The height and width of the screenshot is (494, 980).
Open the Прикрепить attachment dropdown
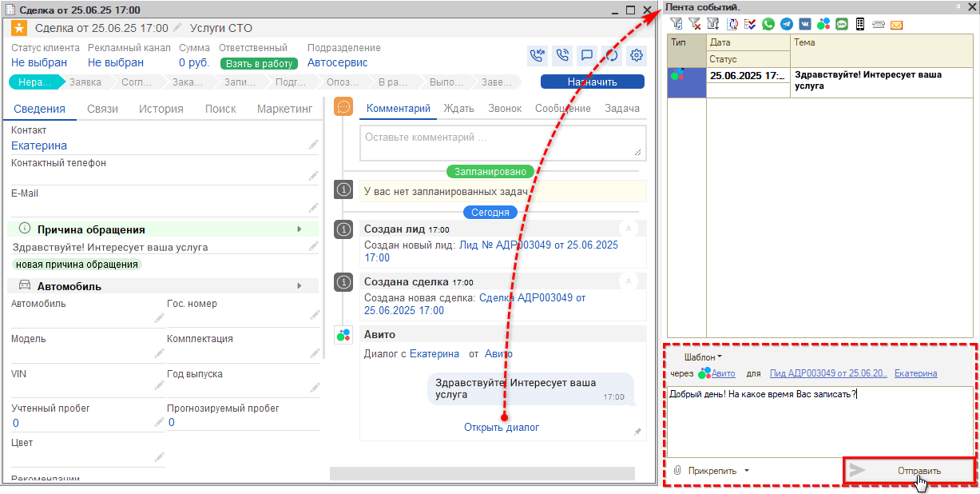(747, 471)
